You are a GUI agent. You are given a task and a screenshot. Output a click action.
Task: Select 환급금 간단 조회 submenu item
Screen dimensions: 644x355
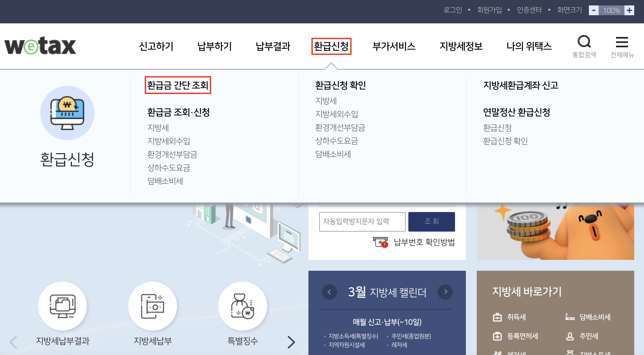pyautogui.click(x=178, y=85)
